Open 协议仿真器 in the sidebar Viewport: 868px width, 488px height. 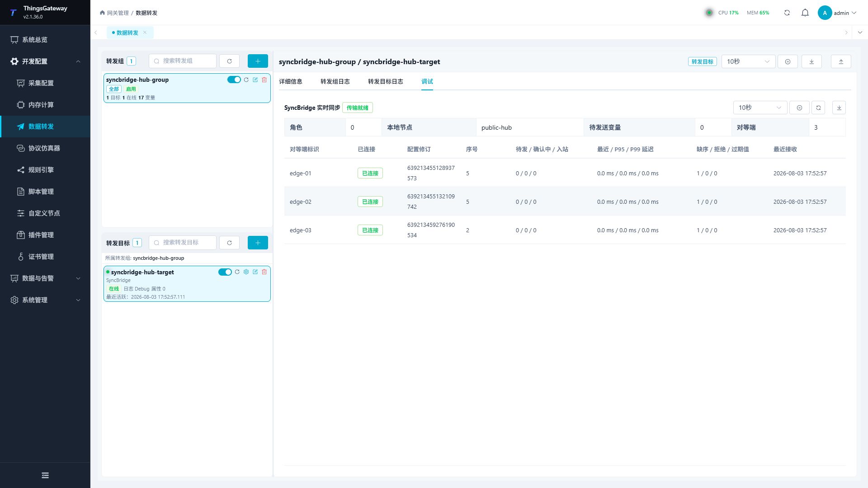point(45,148)
